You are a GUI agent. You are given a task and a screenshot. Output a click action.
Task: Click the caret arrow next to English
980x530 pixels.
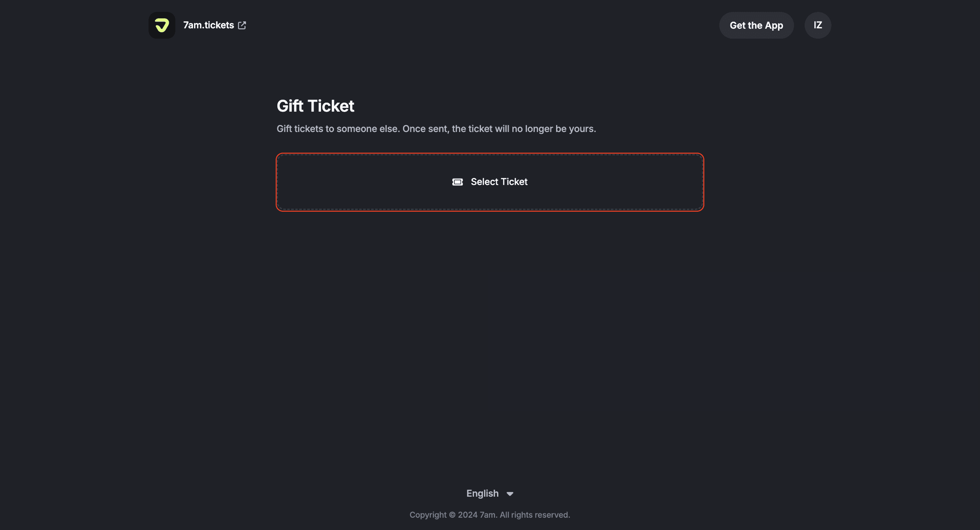click(x=510, y=494)
